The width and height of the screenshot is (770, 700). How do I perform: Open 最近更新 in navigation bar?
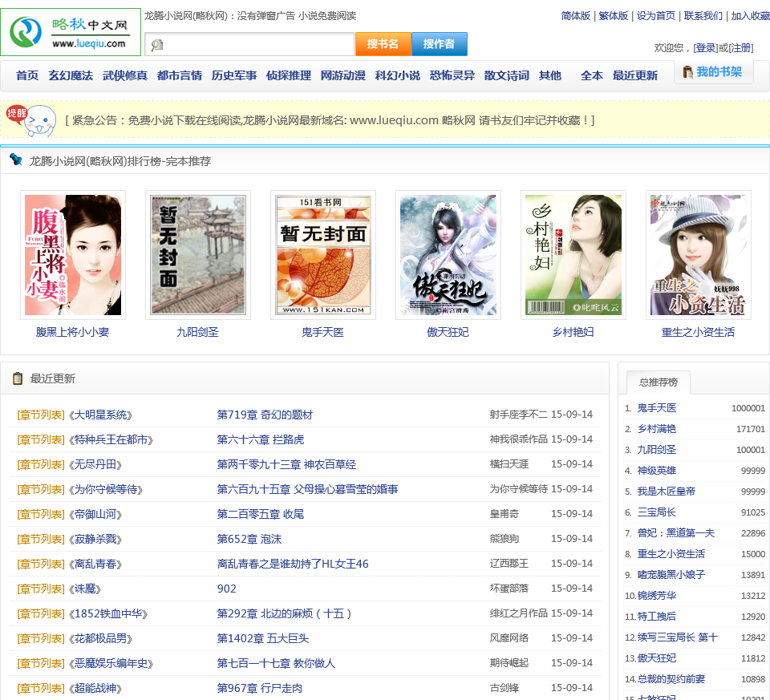coord(635,75)
